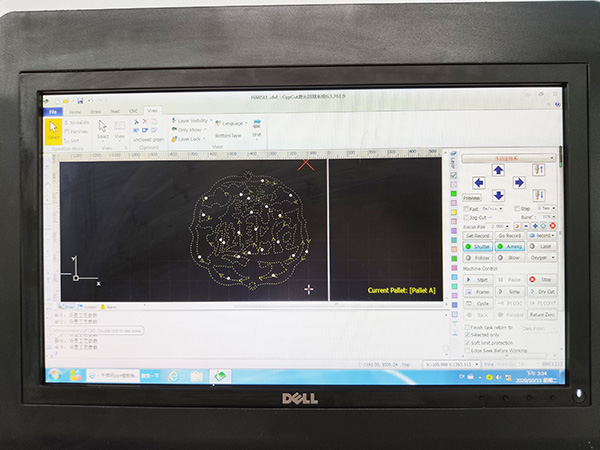Open the Language dropdown
The height and width of the screenshot is (450, 600).
(232, 123)
